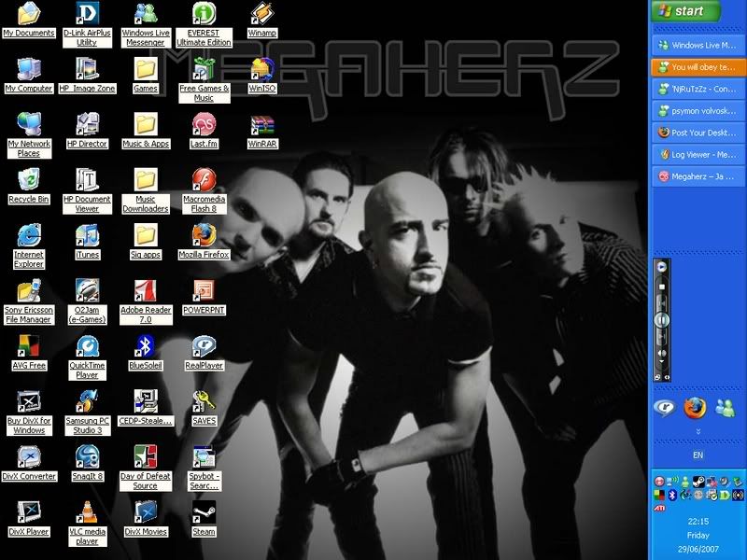Viewport: 747px width, 560px height.
Task: Switch to psymon volvosk... conversation
Action: tap(698, 111)
